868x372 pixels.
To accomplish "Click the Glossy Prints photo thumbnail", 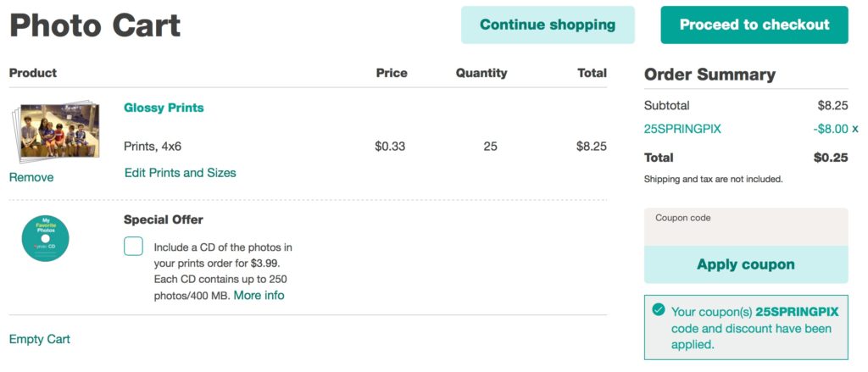I will (x=55, y=131).
